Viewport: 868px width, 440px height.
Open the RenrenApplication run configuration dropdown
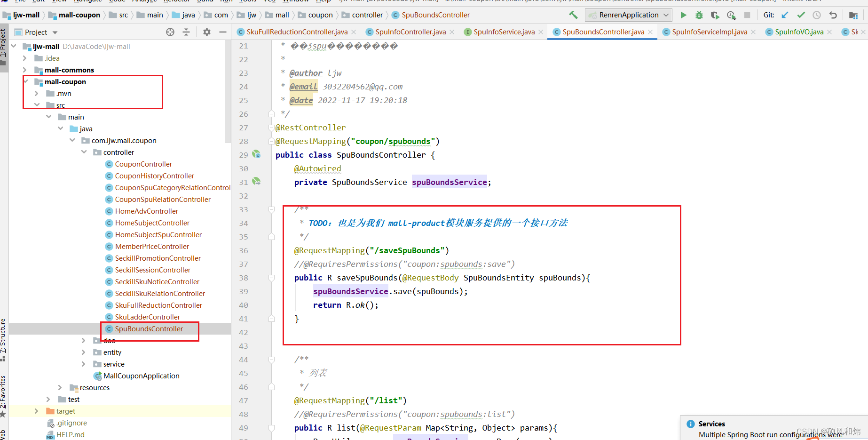(x=629, y=15)
